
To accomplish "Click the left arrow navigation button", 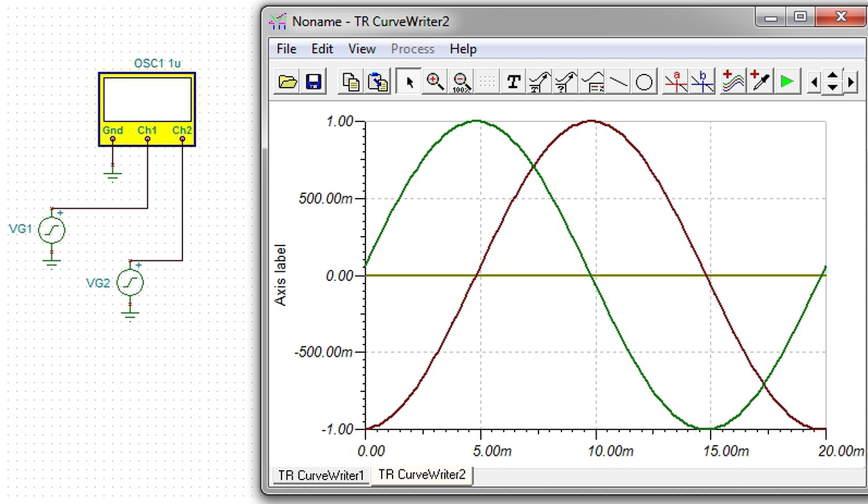I will 814,83.
